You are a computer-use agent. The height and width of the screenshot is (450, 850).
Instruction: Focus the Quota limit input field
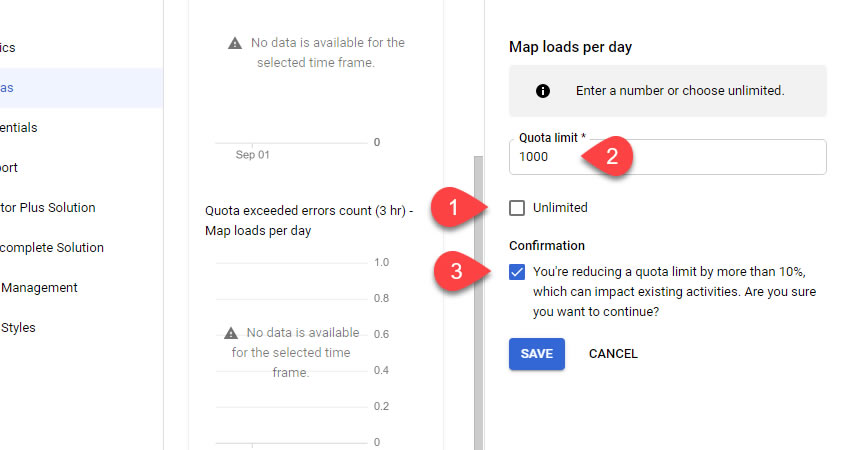(x=667, y=158)
